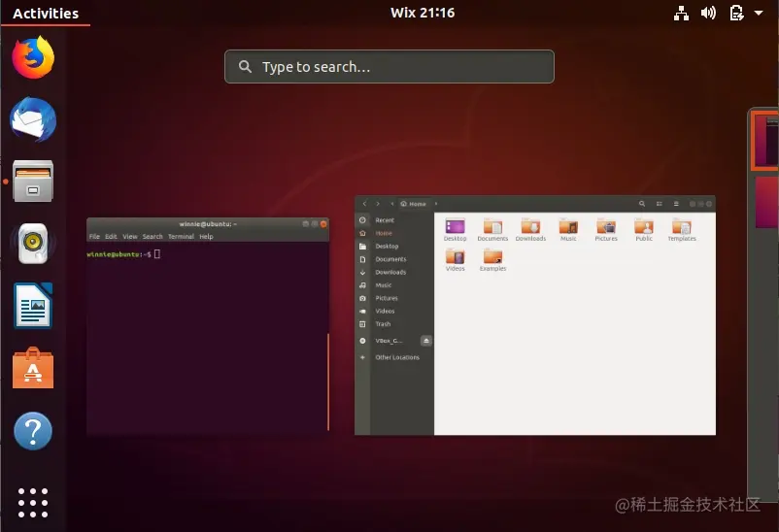Open the Edit menu in terminal window
The width and height of the screenshot is (779, 532).
pos(111,237)
